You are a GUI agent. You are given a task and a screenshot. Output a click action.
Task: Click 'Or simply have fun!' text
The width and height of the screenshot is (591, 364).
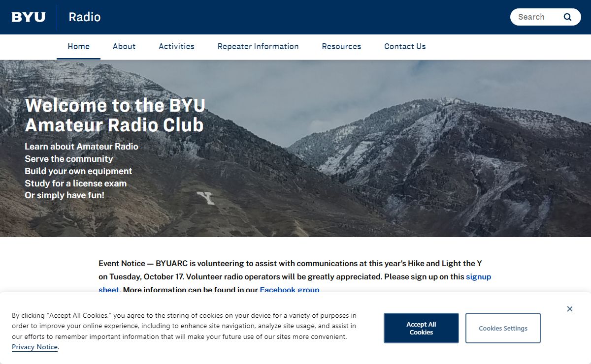pyautogui.click(x=65, y=195)
